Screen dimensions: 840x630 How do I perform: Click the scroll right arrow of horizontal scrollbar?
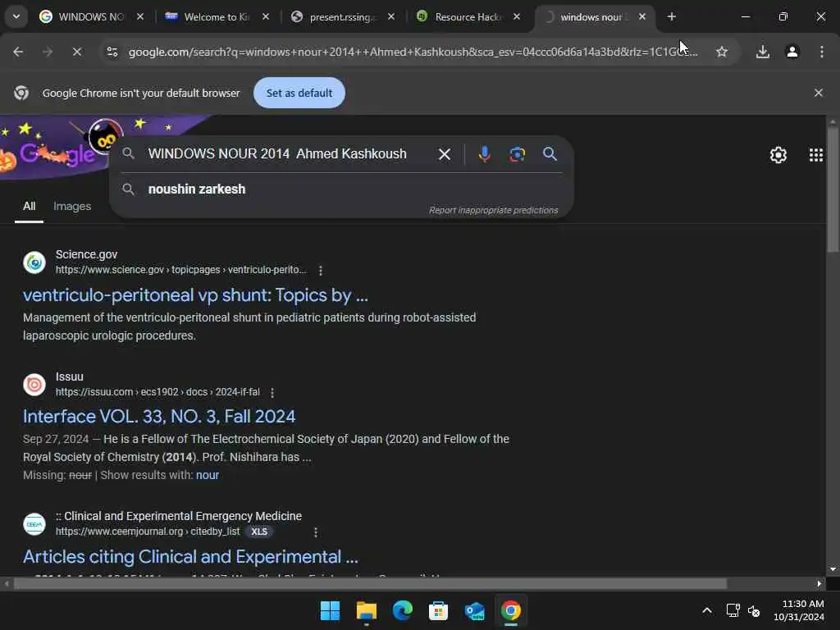coord(819,583)
